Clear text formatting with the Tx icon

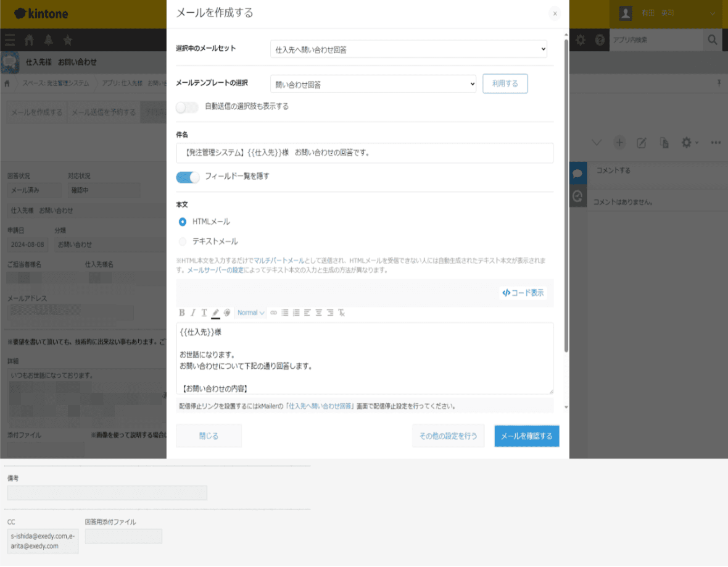click(341, 312)
